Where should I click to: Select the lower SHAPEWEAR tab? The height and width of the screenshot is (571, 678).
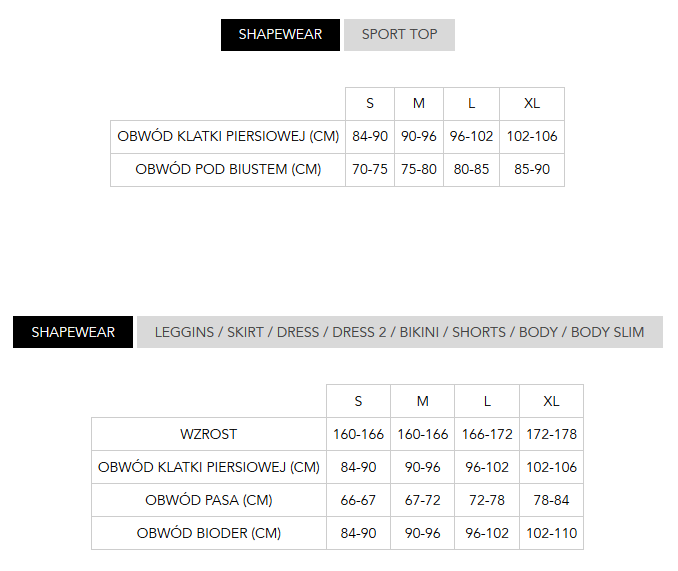(x=73, y=332)
